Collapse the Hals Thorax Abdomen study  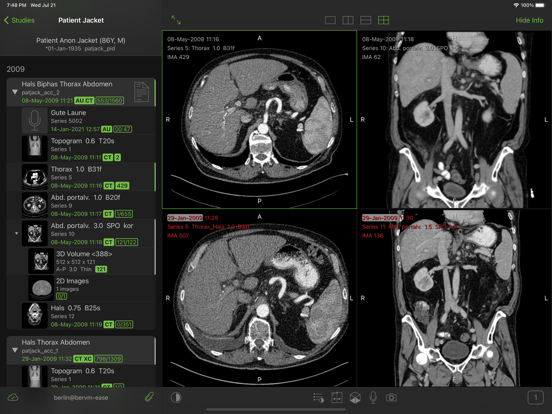[15, 350]
